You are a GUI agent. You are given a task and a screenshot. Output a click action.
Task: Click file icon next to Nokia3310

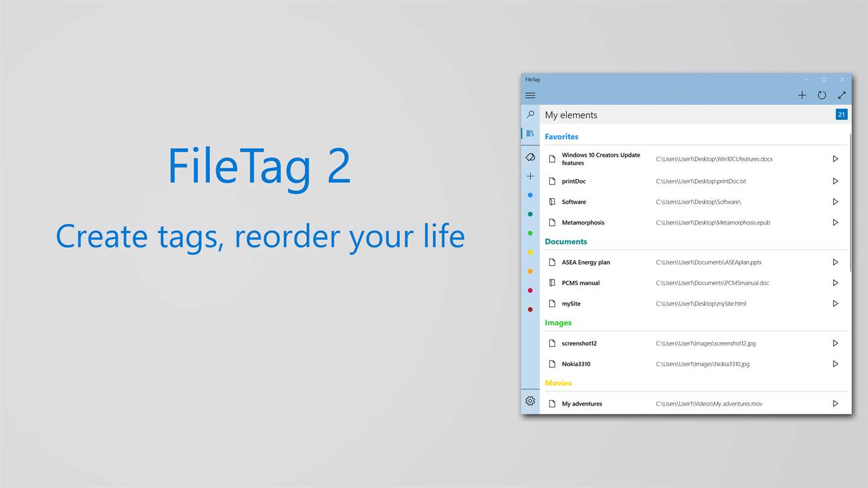pyautogui.click(x=552, y=364)
